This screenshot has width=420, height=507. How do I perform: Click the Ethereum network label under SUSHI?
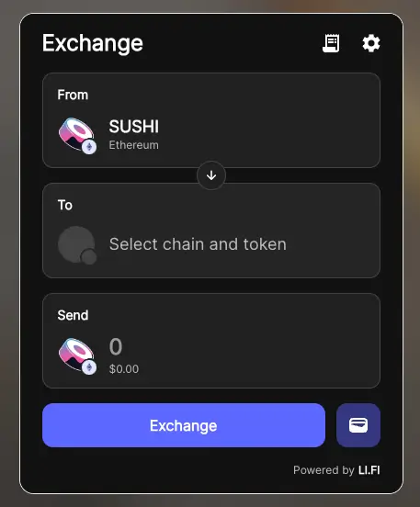coord(133,145)
